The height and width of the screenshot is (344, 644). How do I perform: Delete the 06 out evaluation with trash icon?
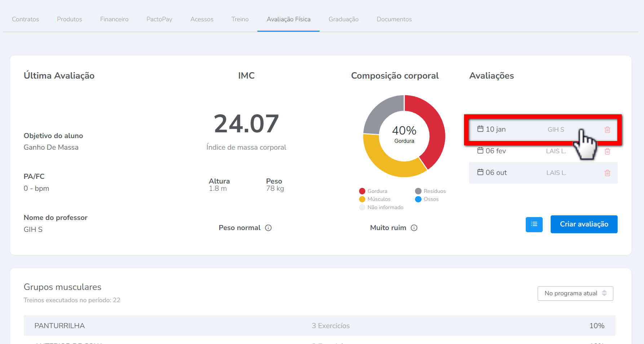click(x=607, y=173)
